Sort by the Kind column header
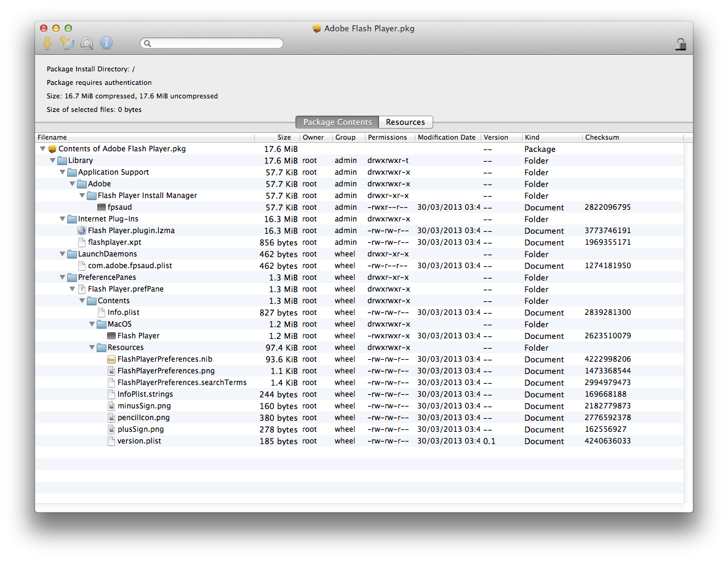The height and width of the screenshot is (561, 728). 551,137
